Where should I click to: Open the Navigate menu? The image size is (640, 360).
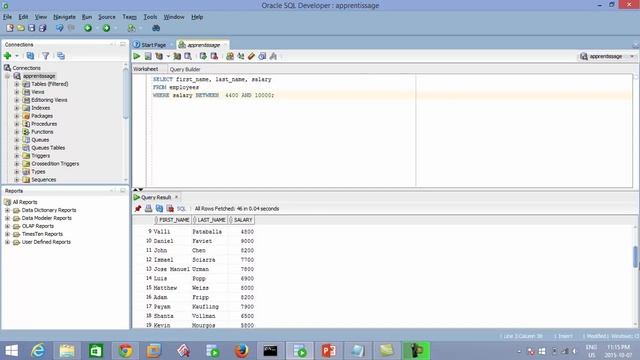(64, 17)
